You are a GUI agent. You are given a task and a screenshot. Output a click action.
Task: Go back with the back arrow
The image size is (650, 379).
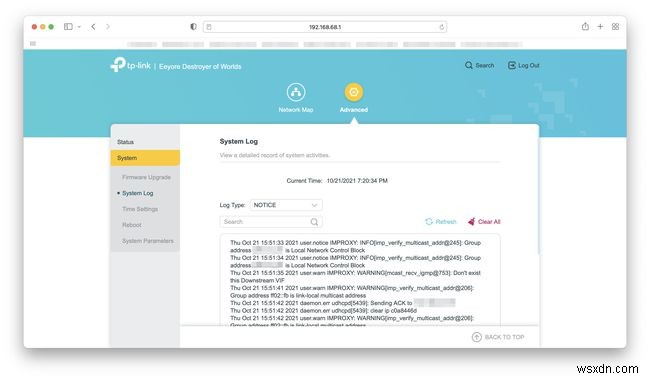point(93,27)
